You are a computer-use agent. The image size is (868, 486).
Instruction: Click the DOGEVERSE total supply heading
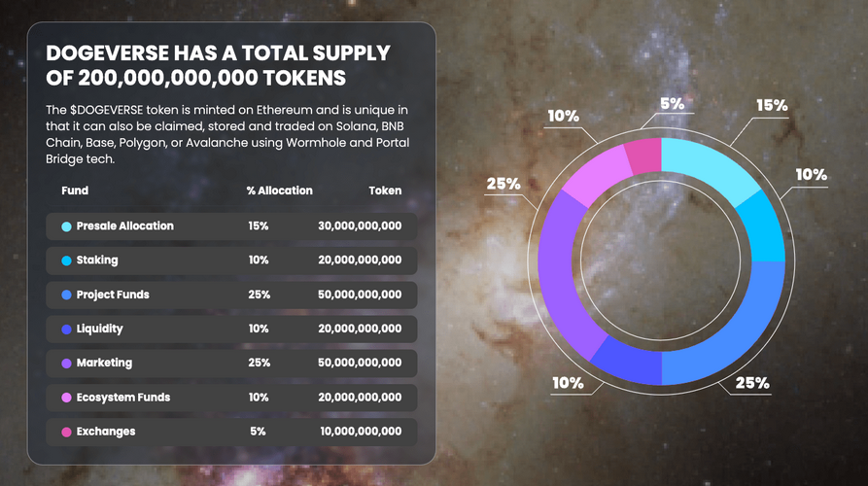(219, 64)
